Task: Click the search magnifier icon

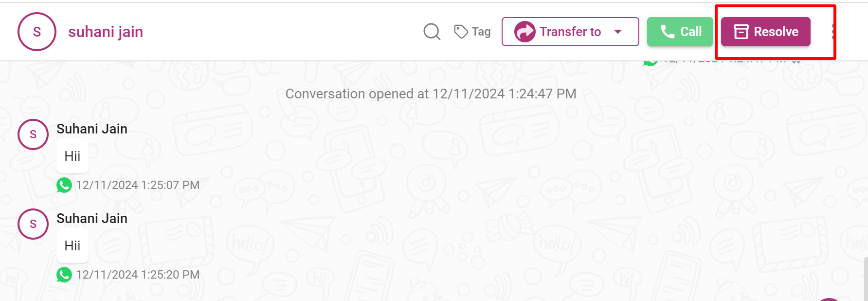Action: [x=432, y=32]
